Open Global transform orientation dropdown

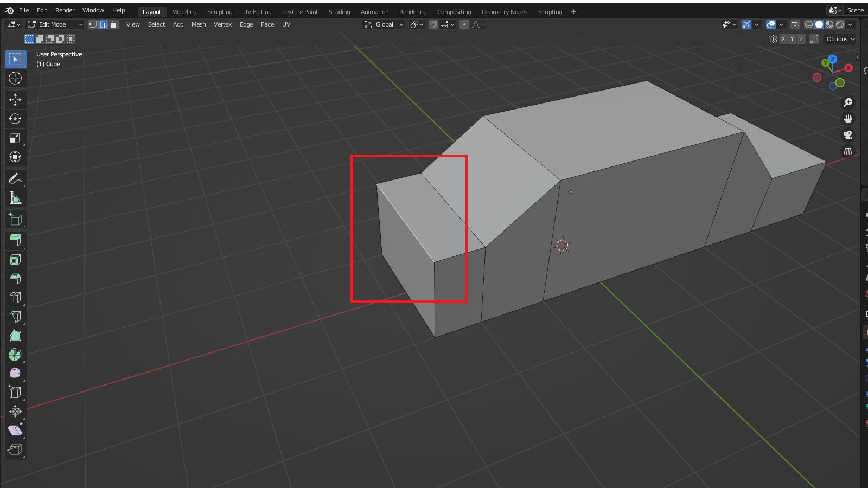click(x=384, y=24)
